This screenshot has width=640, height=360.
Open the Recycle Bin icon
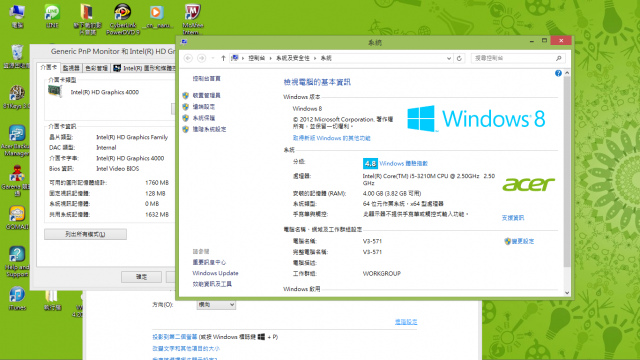(x=17, y=56)
